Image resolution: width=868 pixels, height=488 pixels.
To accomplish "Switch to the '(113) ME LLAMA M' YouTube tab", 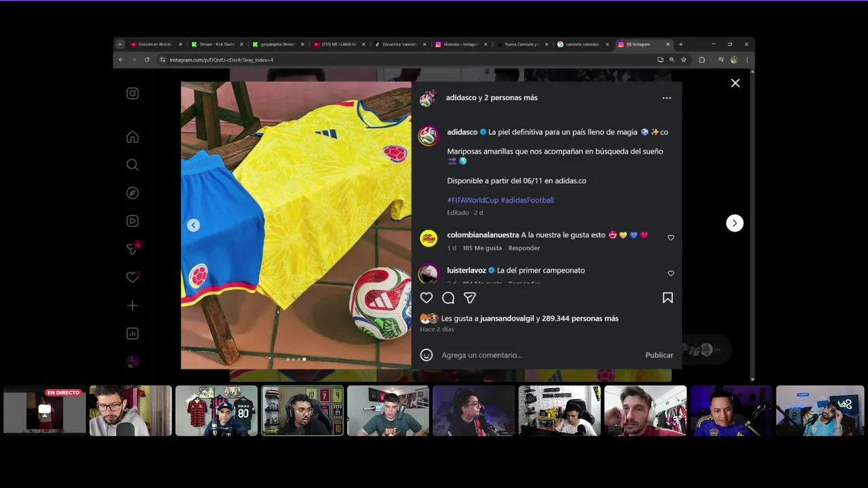I will [338, 44].
